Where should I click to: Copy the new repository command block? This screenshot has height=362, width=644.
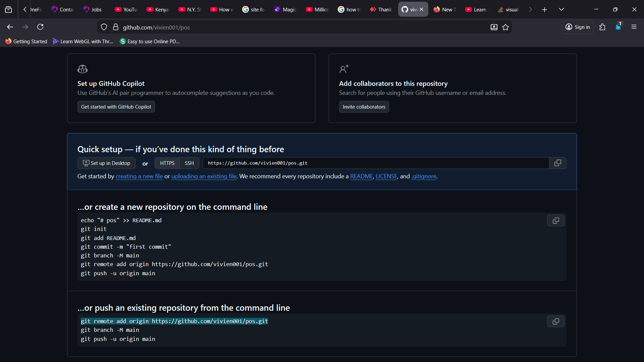pos(555,221)
